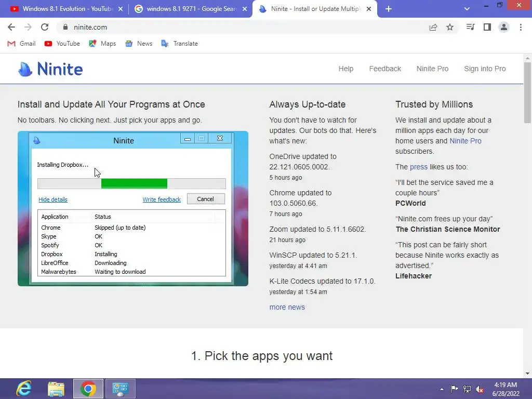Click "K-Lite Codecs updated to 17.1.0." text
The image size is (532, 399).
[x=322, y=281]
